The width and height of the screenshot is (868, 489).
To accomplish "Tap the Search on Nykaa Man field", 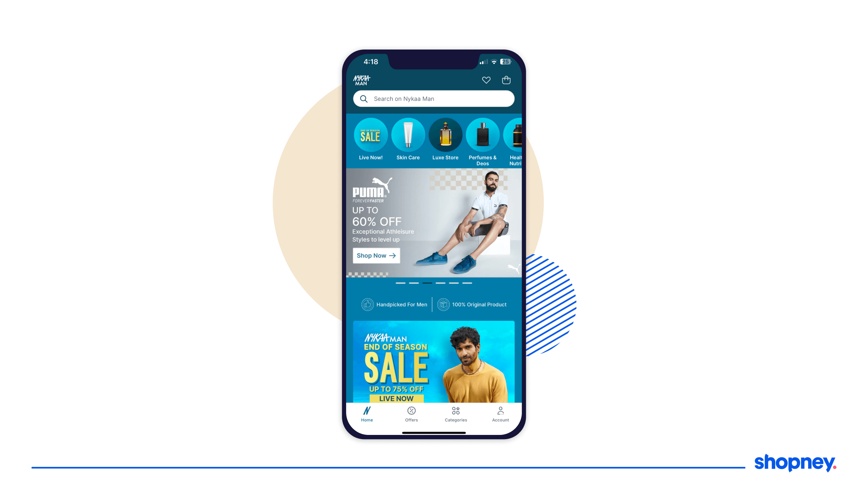I will tap(434, 98).
